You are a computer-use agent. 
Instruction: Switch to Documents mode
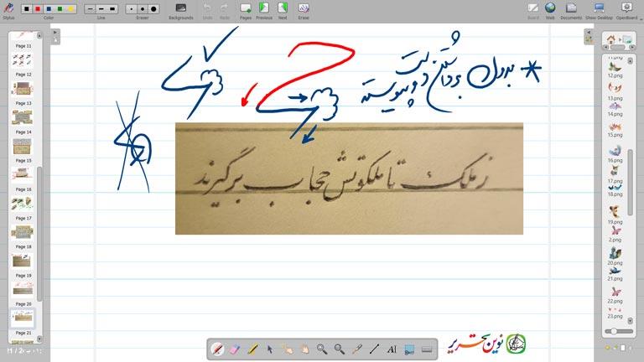tap(571, 10)
